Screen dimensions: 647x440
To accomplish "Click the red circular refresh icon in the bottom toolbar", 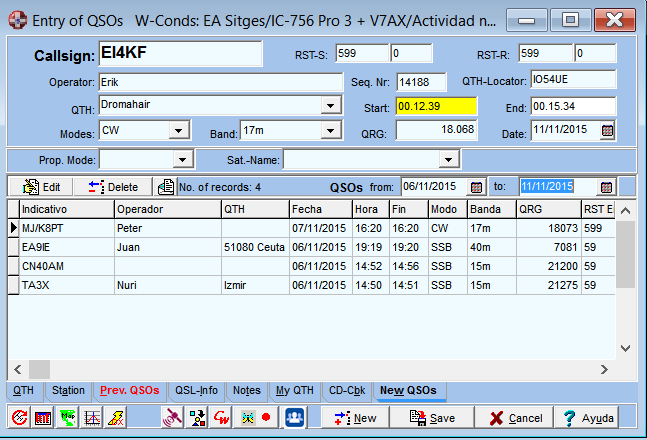I will 19,418.
